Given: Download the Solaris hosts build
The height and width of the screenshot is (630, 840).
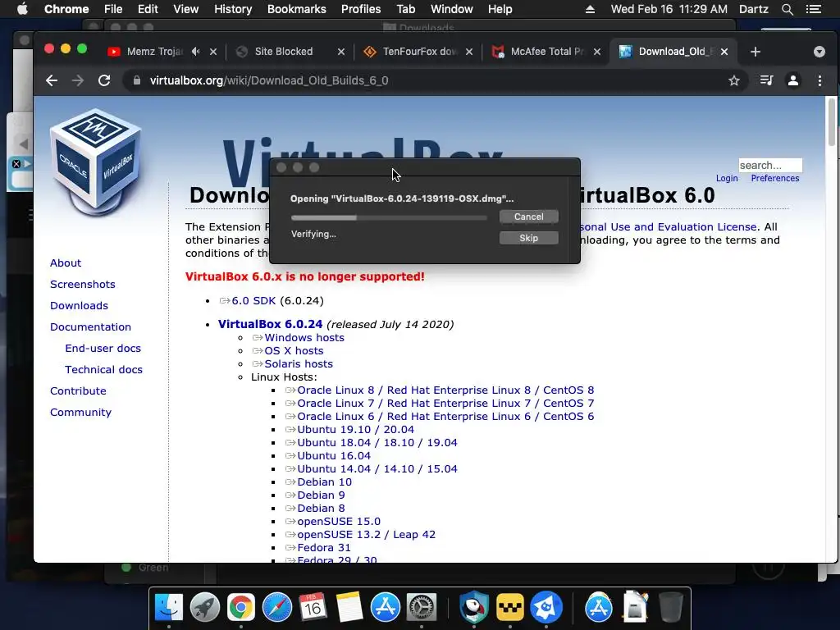Looking at the screenshot, I should click(299, 363).
